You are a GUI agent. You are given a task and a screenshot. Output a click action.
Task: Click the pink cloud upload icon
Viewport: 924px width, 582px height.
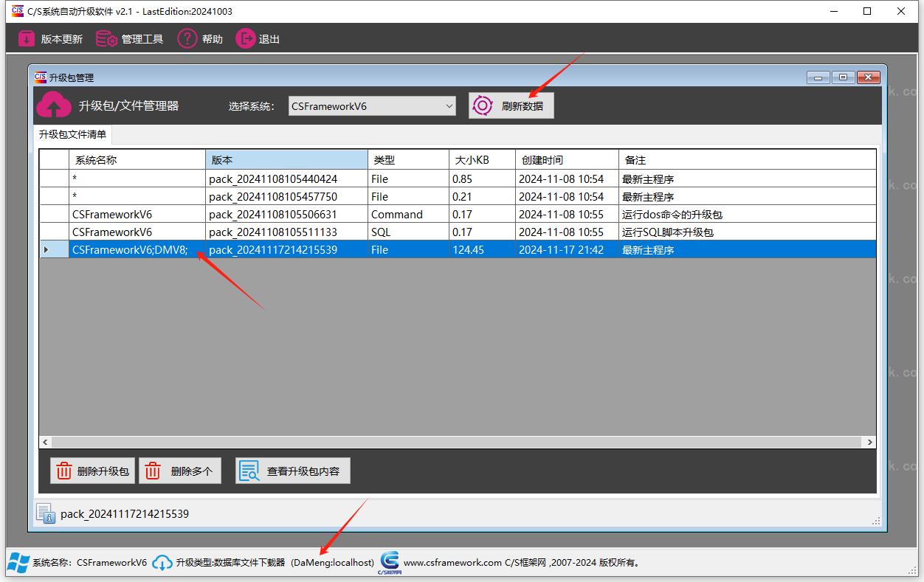pyautogui.click(x=53, y=105)
